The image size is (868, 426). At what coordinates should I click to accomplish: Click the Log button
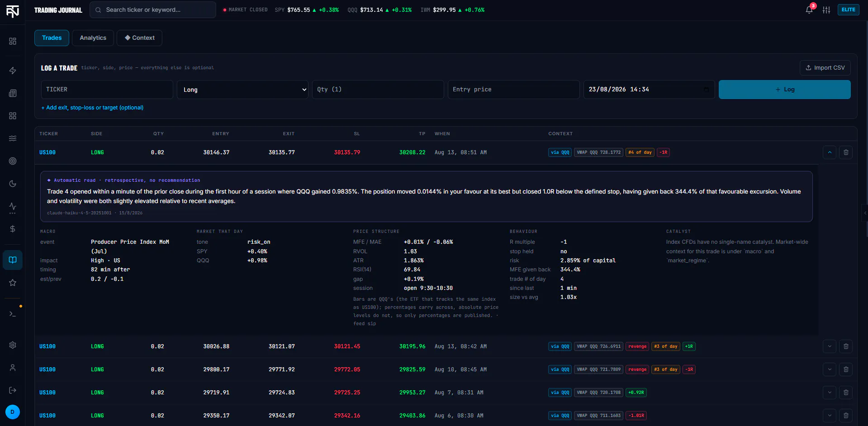pos(785,90)
